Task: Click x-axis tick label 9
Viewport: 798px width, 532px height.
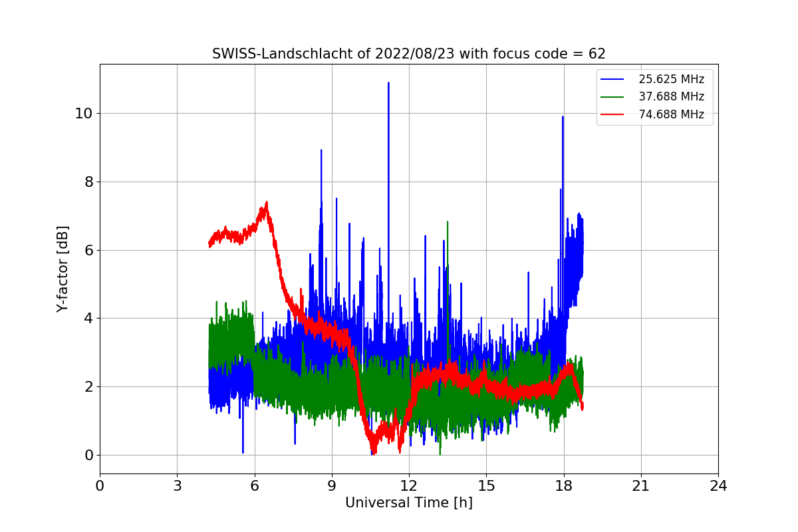Action: (x=332, y=486)
